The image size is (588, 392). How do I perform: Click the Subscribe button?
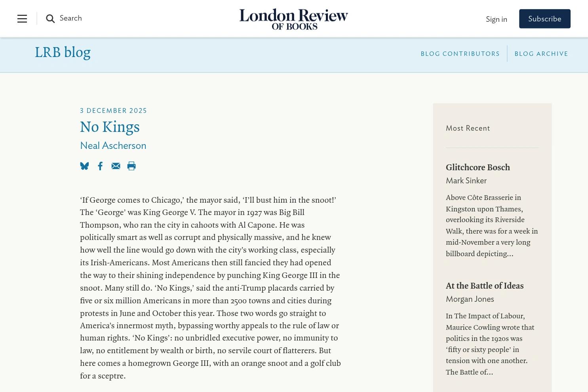click(x=545, y=19)
